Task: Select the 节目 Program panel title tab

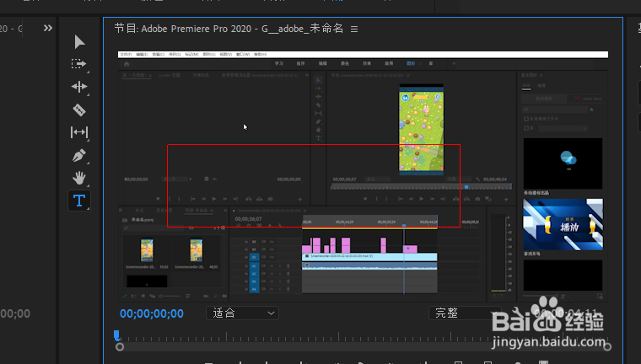Action: 229,29
